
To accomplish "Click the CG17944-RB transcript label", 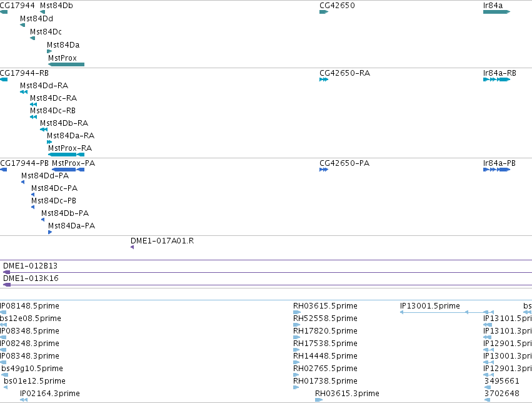I will 24,73.
